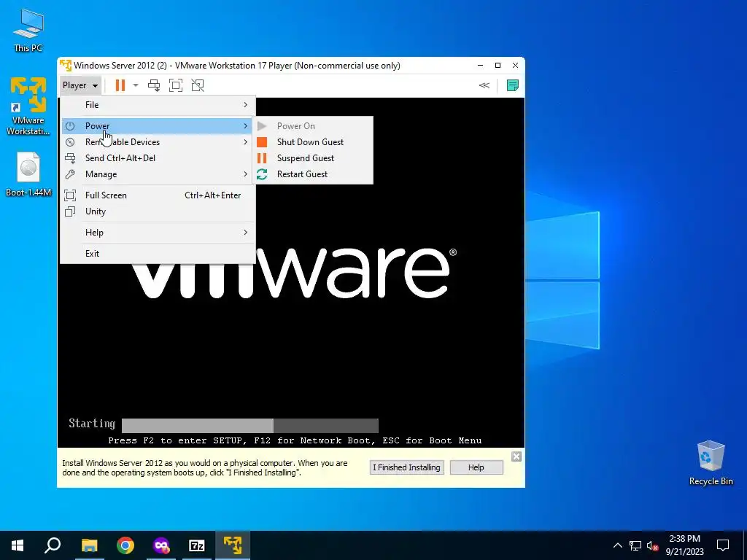
Task: Open notification center icon
Action: click(723, 545)
